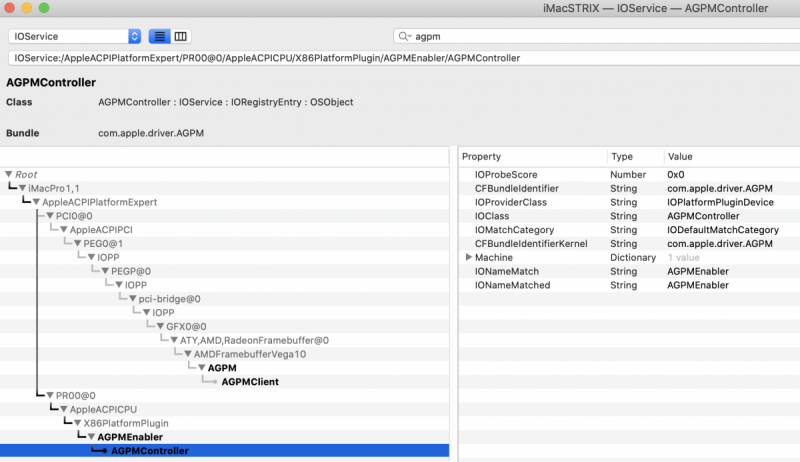800x462 pixels.
Task: Click the class inheritance chain text
Action: tap(226, 102)
